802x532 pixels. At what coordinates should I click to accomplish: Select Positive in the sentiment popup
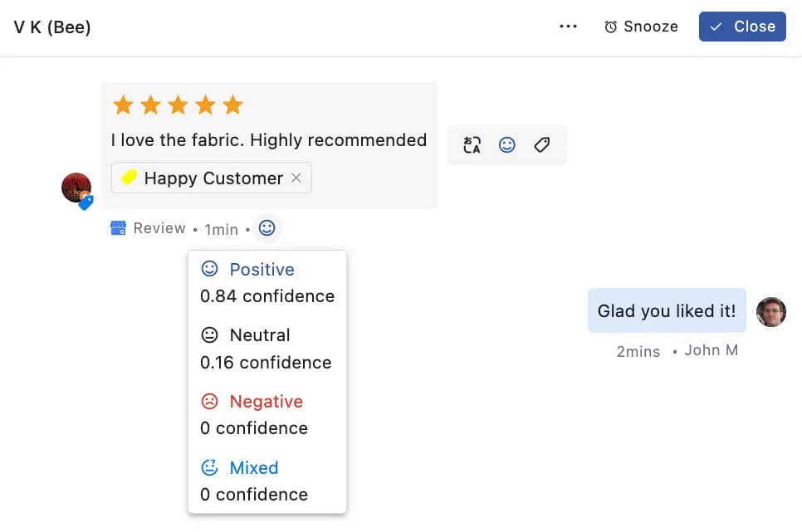pos(262,269)
